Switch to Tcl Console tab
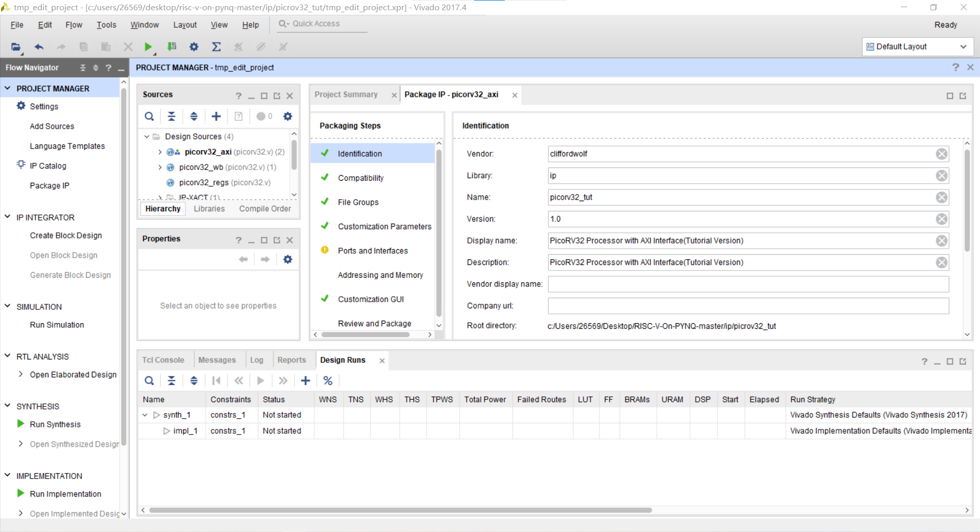The image size is (980, 532). [163, 360]
